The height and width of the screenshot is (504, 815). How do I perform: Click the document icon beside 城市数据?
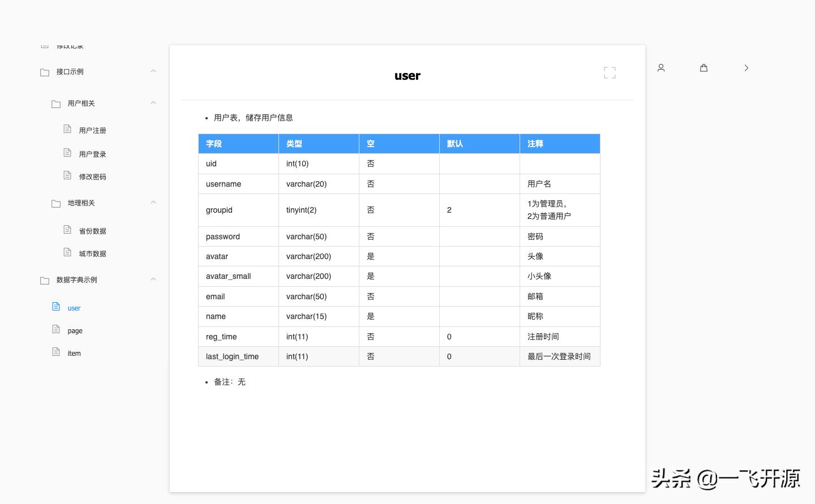66,252
